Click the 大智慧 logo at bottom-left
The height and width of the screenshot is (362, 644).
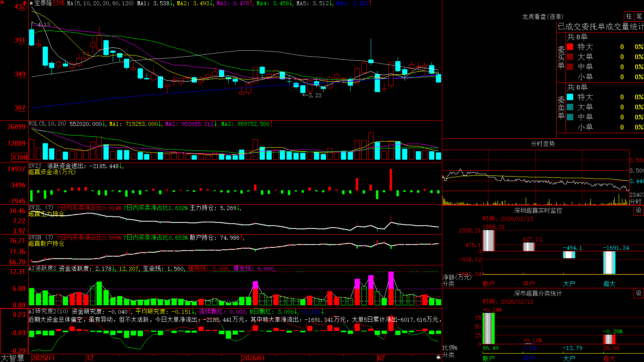(x=12, y=358)
